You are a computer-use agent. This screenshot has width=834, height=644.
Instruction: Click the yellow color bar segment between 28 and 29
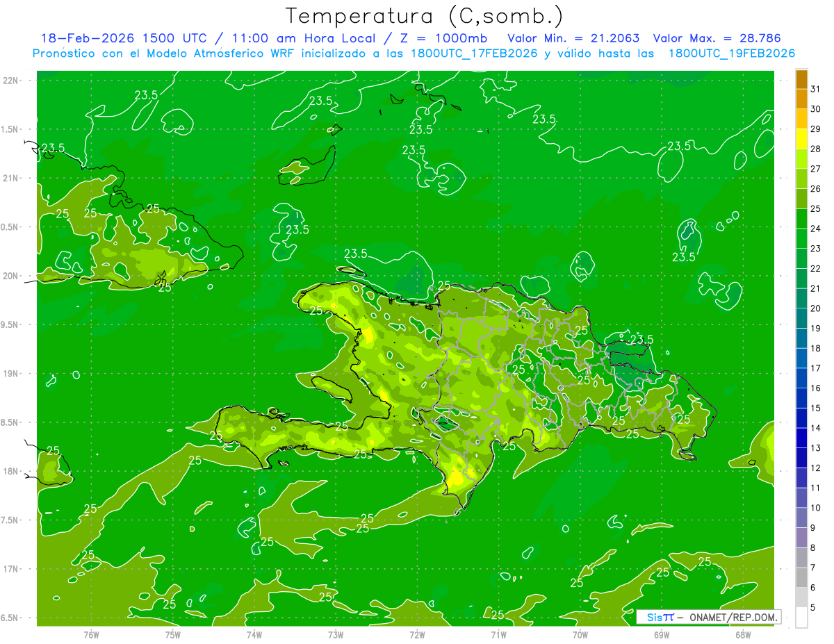pyautogui.click(x=801, y=139)
